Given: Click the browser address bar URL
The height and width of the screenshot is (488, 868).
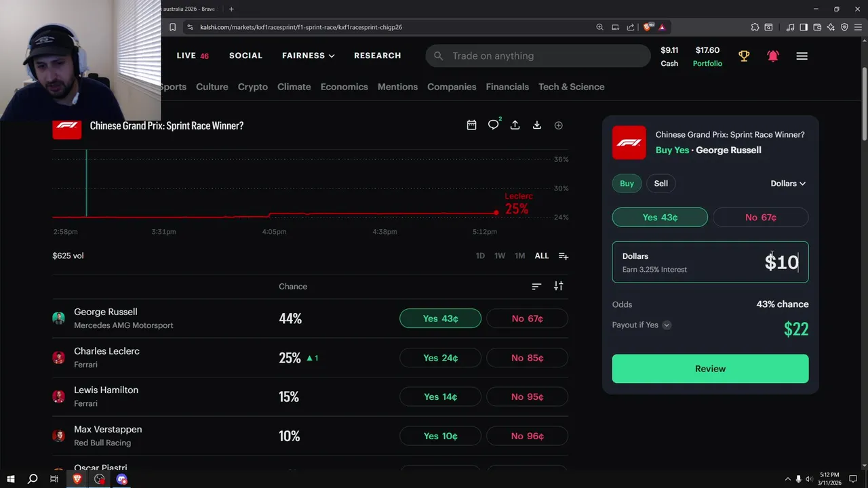Looking at the screenshot, I should (x=301, y=27).
